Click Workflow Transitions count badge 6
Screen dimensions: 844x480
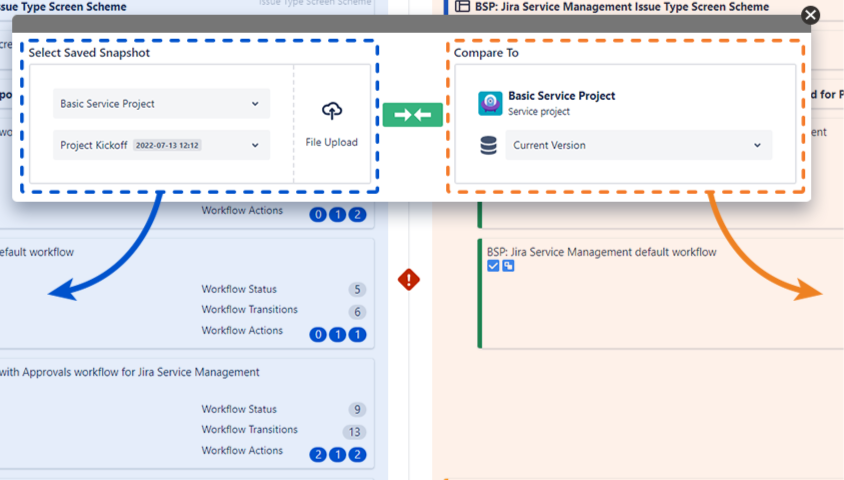357,312
